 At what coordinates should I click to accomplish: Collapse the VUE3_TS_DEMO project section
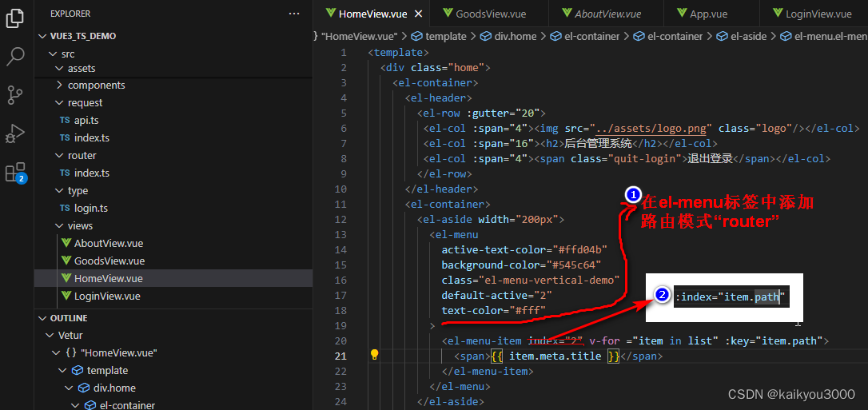click(x=42, y=36)
